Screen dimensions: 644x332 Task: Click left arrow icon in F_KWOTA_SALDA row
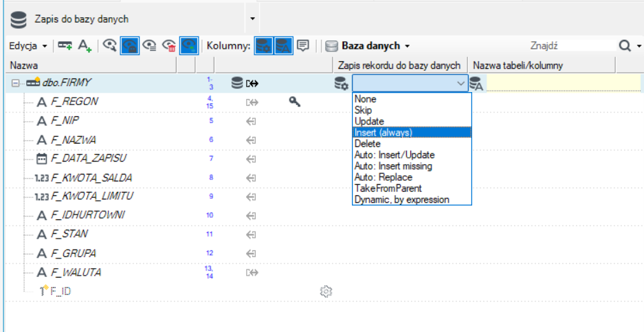(x=251, y=178)
